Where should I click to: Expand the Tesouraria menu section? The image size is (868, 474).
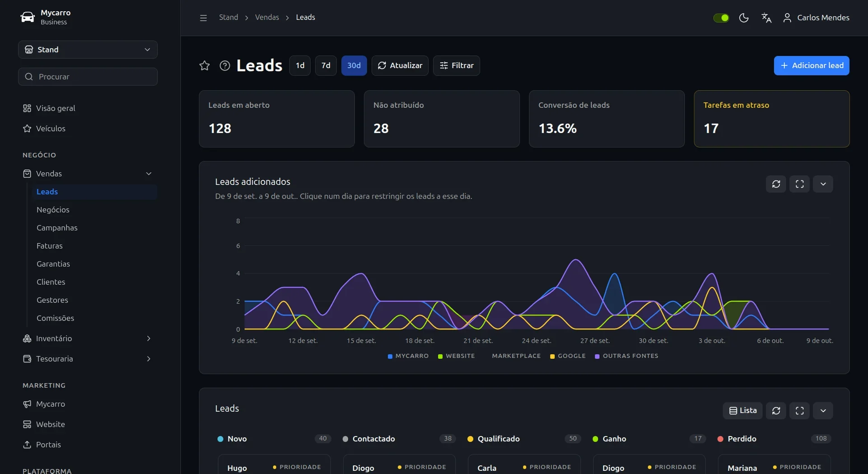88,359
